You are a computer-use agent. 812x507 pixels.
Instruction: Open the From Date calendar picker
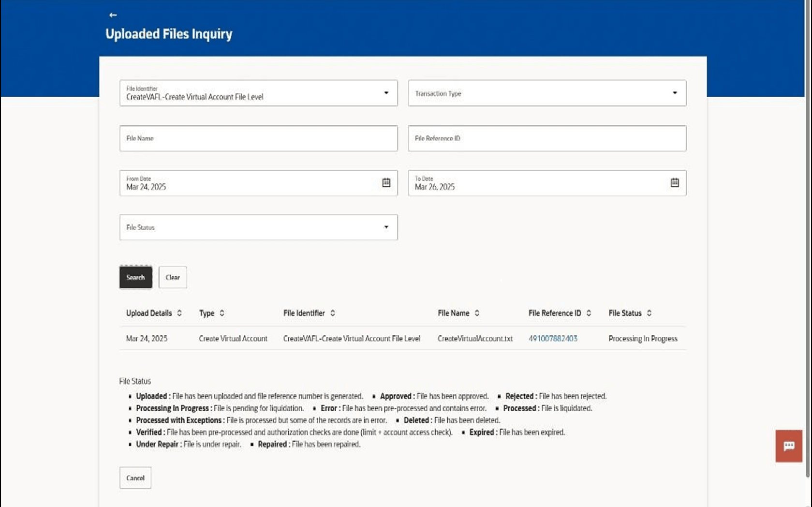(386, 183)
